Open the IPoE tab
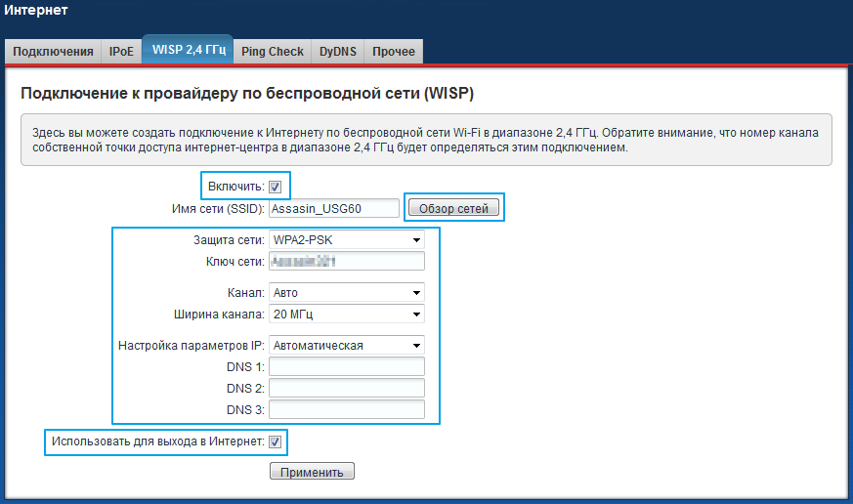853x504 pixels. click(x=121, y=52)
